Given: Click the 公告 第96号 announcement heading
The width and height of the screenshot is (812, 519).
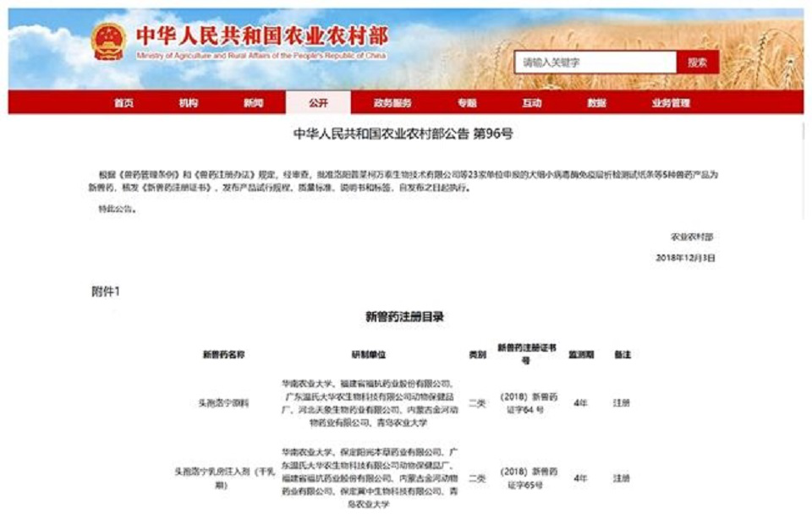Looking at the screenshot, I should [x=403, y=134].
